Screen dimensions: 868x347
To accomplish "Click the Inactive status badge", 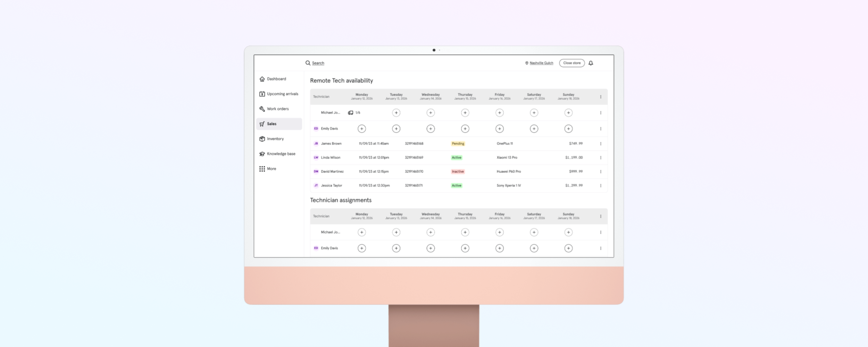I will [458, 171].
